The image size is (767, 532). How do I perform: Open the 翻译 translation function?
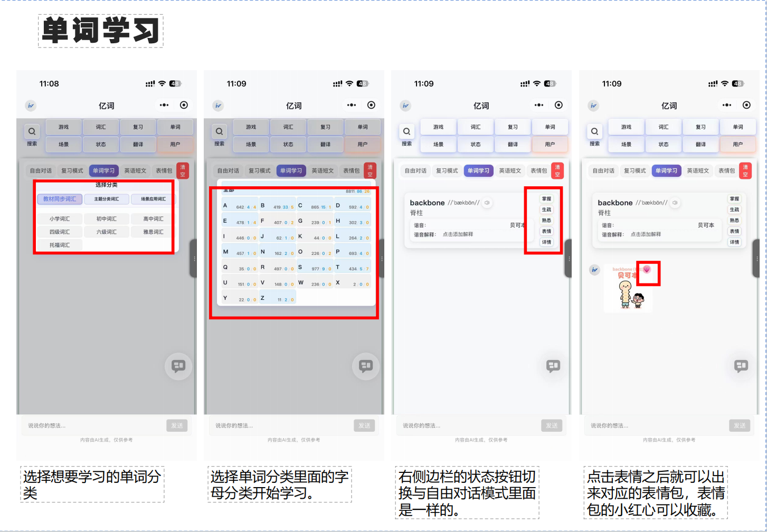tap(138, 144)
